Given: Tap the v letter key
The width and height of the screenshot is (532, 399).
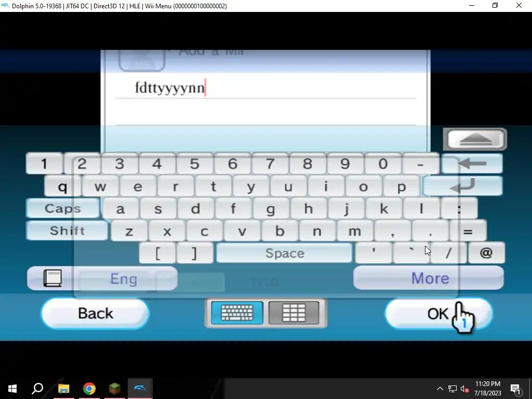Looking at the screenshot, I should click(x=242, y=231).
